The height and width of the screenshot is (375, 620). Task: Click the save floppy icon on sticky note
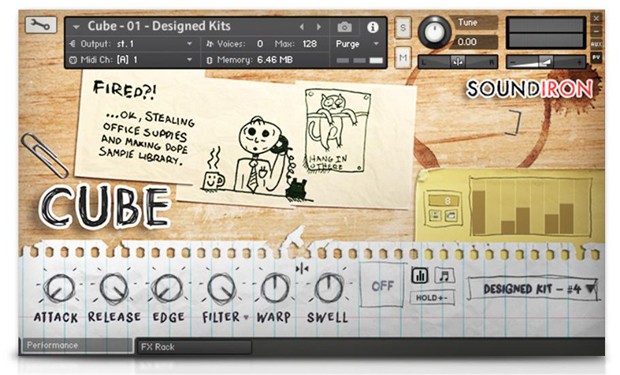coord(435,215)
